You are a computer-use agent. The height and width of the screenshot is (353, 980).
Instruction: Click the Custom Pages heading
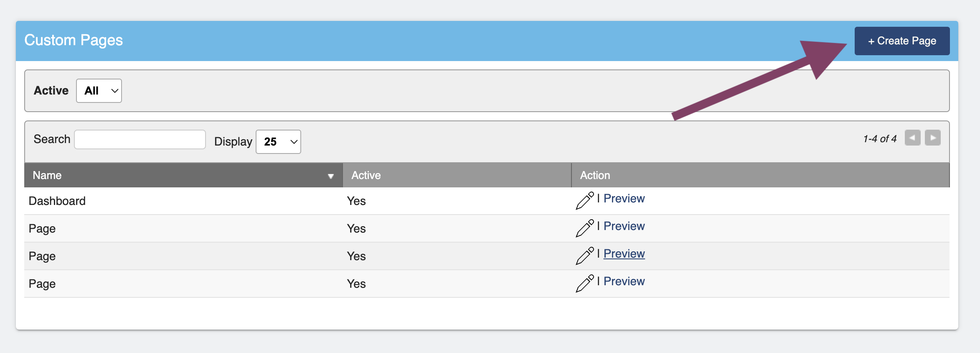click(74, 40)
